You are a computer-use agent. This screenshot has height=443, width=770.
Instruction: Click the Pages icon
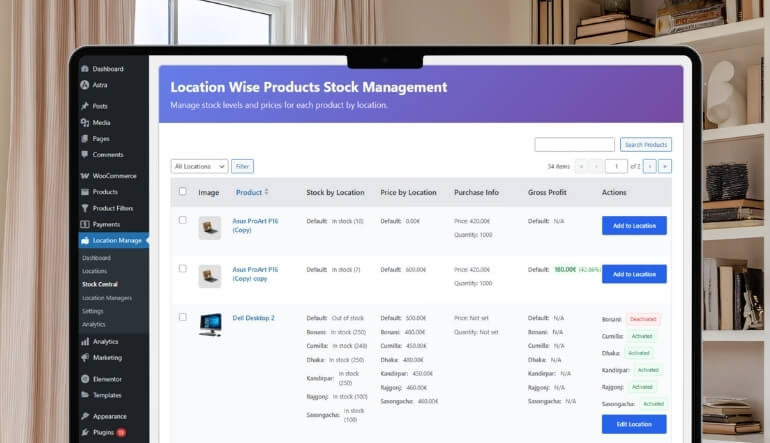(x=85, y=139)
